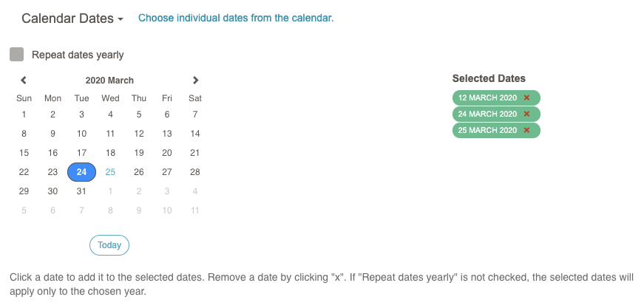Toggle the blue-text date 25
The width and height of the screenshot is (644, 308).
pos(110,172)
